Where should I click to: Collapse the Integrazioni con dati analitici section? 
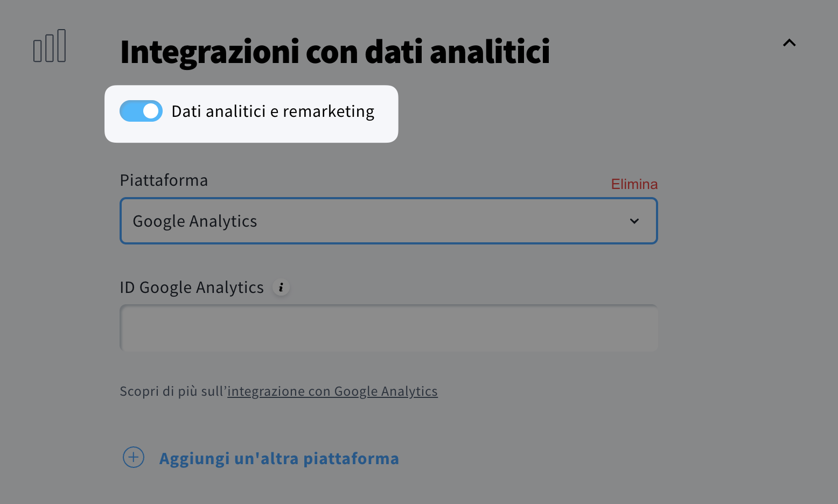click(789, 43)
